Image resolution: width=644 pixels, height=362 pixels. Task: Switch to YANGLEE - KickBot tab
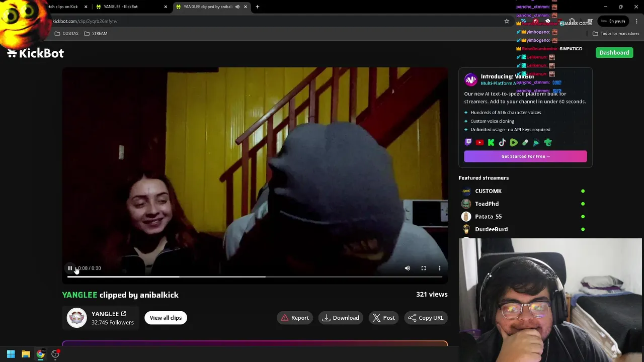pos(130,7)
